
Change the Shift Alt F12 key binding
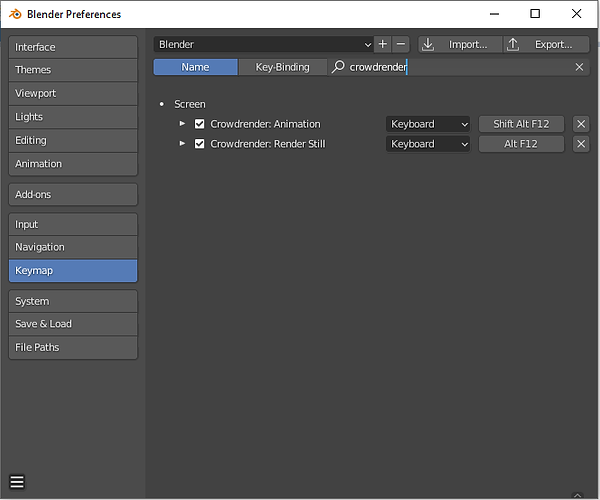pyautogui.click(x=521, y=124)
